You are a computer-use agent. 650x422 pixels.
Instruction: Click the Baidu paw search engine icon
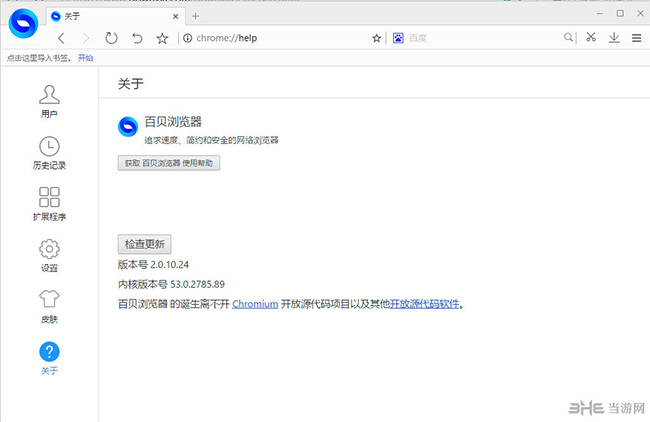point(398,38)
